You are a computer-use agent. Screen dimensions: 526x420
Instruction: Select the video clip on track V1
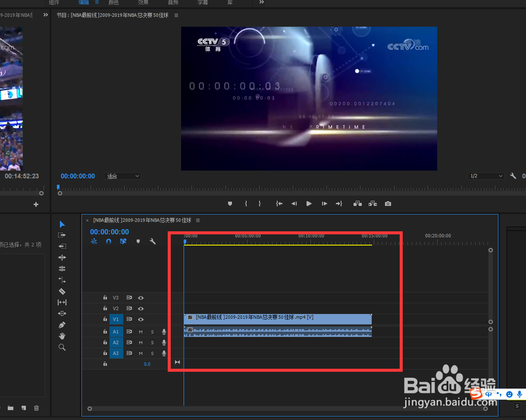coord(278,319)
